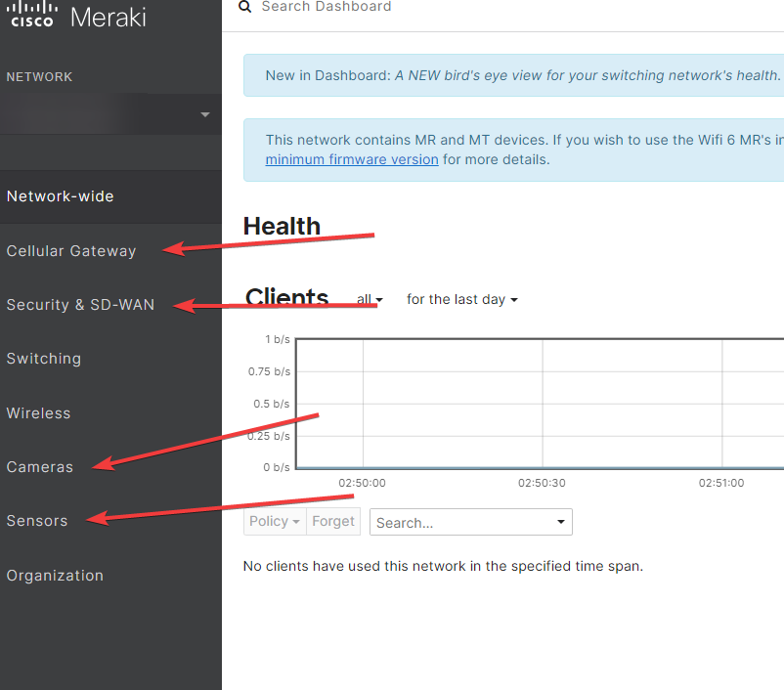Click the 0.75 b/s axis label
The height and width of the screenshot is (690, 784).
(x=269, y=371)
